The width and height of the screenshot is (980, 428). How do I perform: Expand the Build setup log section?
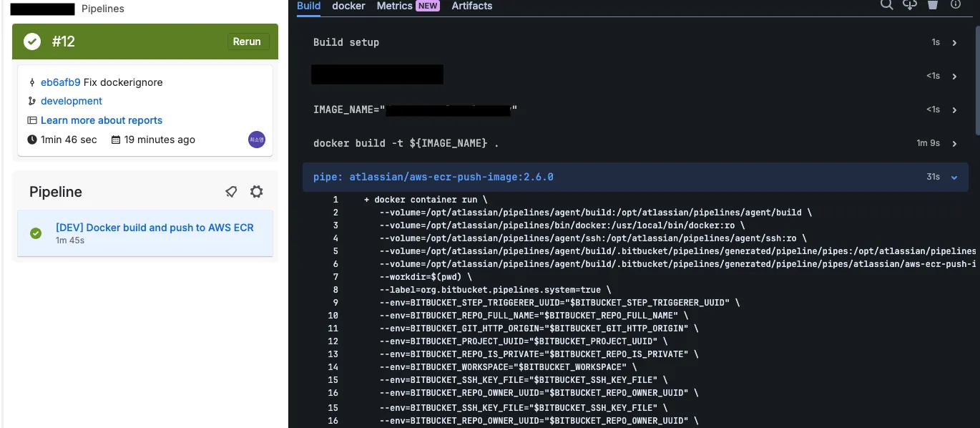point(954,43)
